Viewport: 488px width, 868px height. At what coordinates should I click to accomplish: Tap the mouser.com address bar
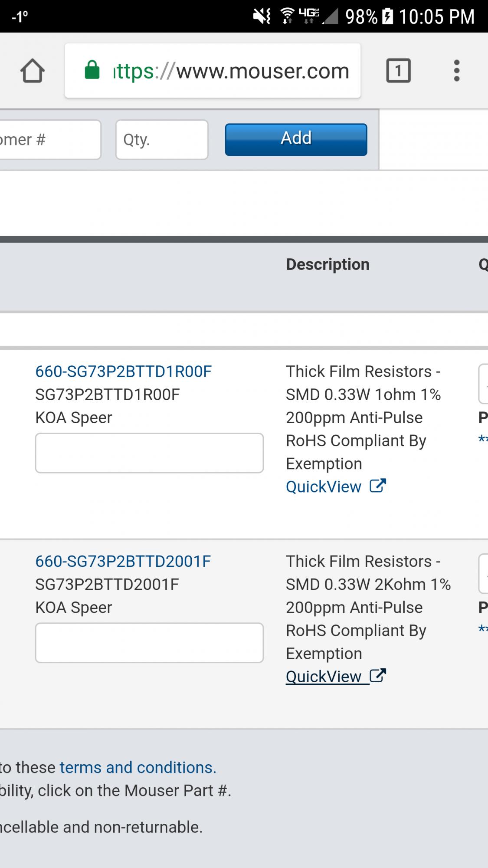click(230, 71)
